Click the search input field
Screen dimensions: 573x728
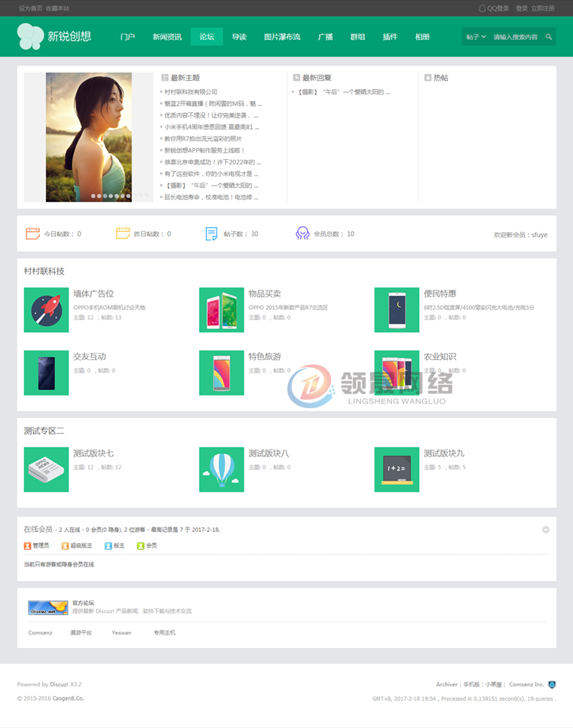coord(516,37)
